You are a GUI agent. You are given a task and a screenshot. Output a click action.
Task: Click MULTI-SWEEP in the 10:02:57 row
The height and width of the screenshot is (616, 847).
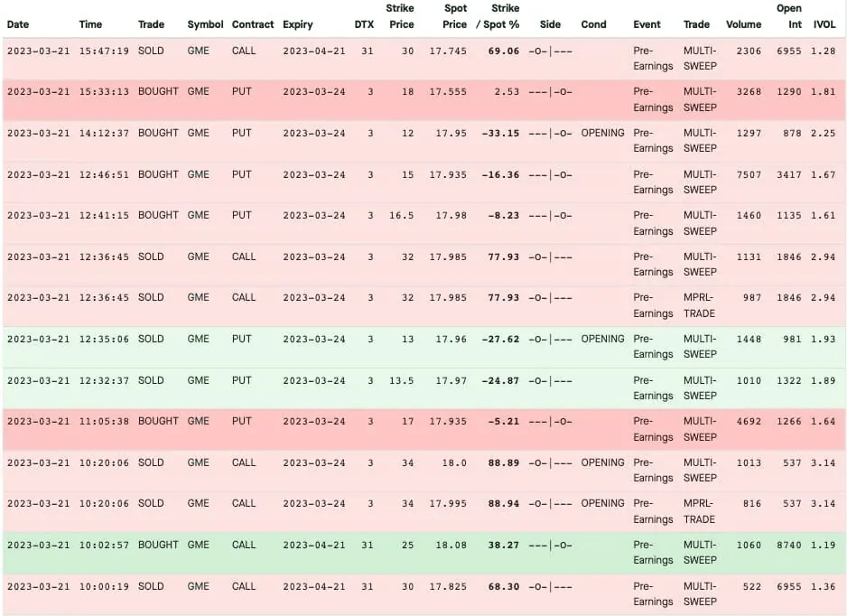[700, 552]
